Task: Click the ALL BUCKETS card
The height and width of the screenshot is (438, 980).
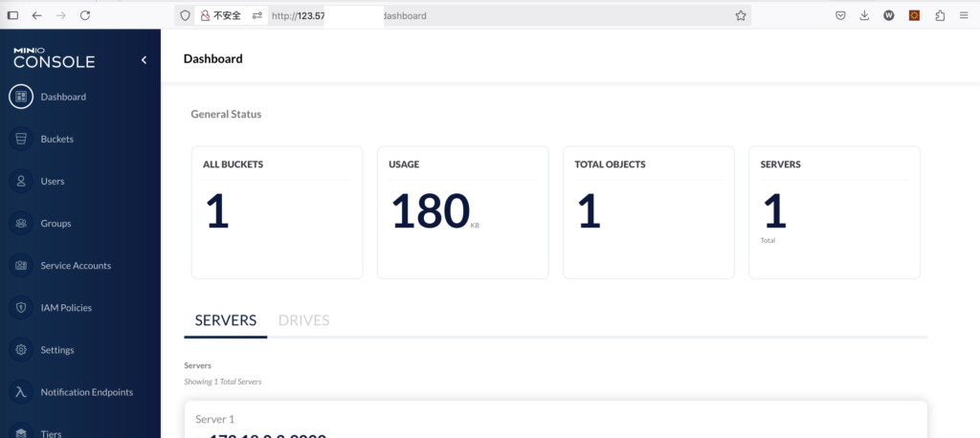Action: pyautogui.click(x=277, y=212)
